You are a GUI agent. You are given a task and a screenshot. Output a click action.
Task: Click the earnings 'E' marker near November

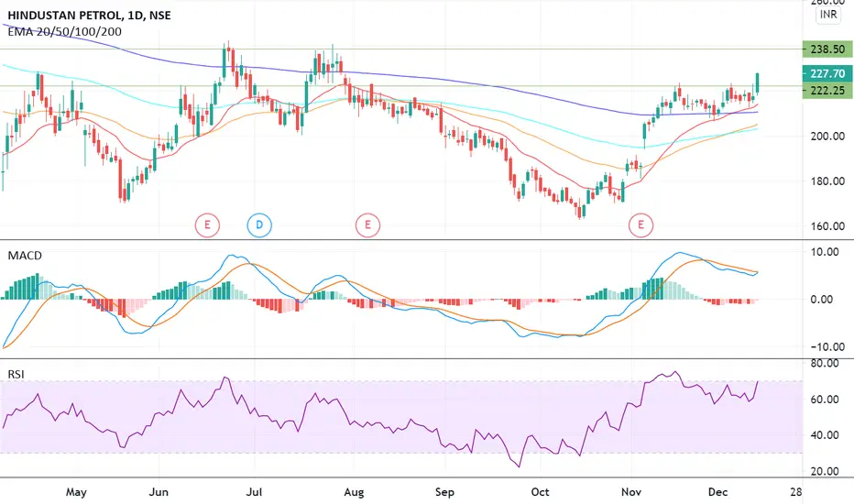pyautogui.click(x=640, y=225)
